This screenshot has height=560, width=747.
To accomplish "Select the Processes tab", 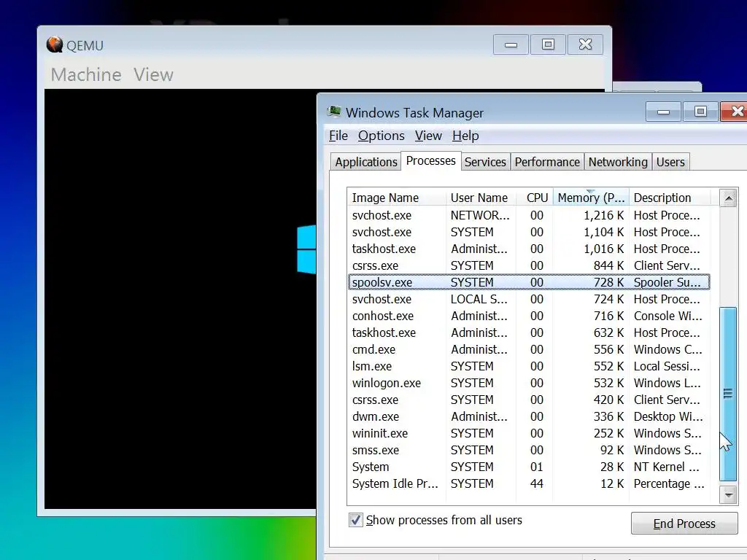I will click(430, 160).
